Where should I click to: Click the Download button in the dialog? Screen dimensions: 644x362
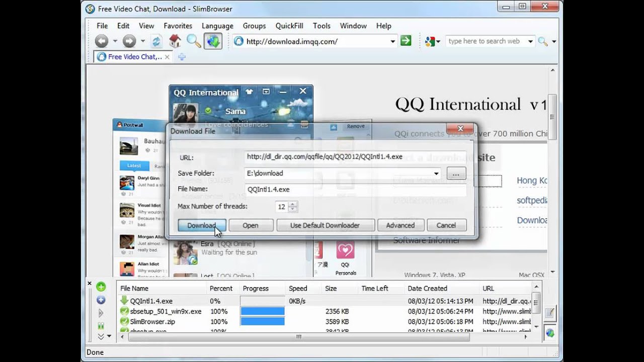click(201, 225)
